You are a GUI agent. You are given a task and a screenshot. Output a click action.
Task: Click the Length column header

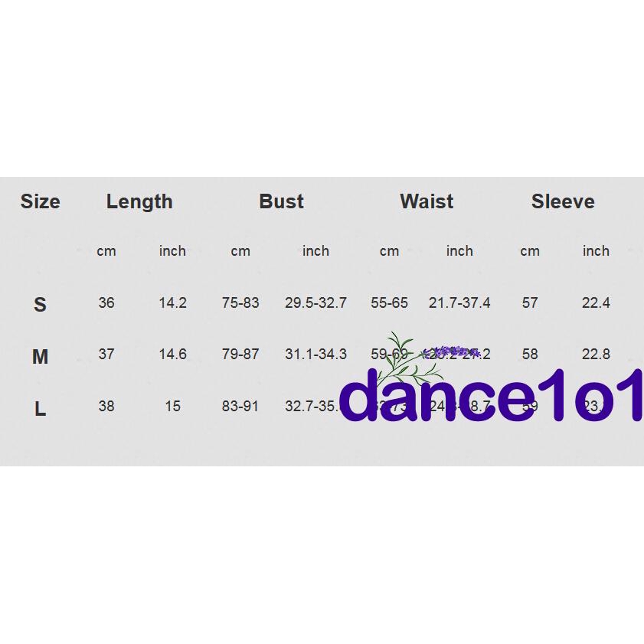[139, 201]
